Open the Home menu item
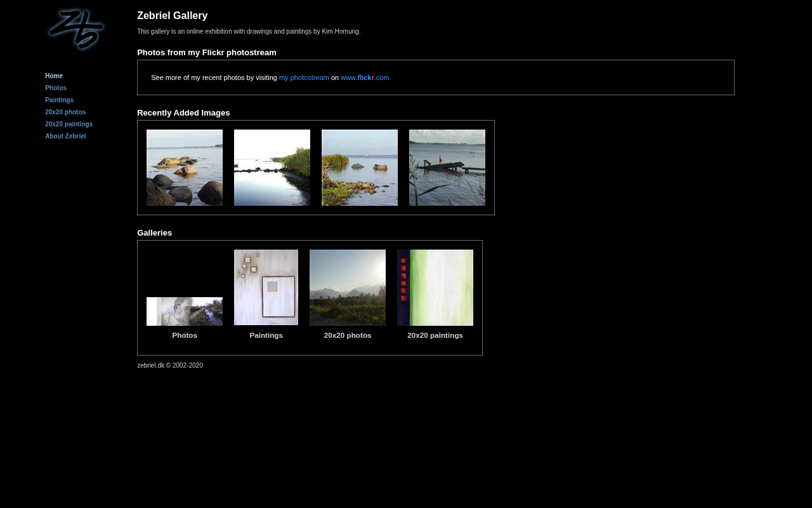The image size is (812, 508). tap(54, 76)
